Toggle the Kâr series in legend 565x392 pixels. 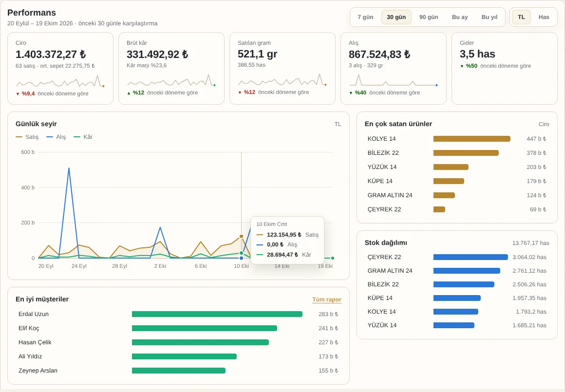pyautogui.click(x=83, y=137)
